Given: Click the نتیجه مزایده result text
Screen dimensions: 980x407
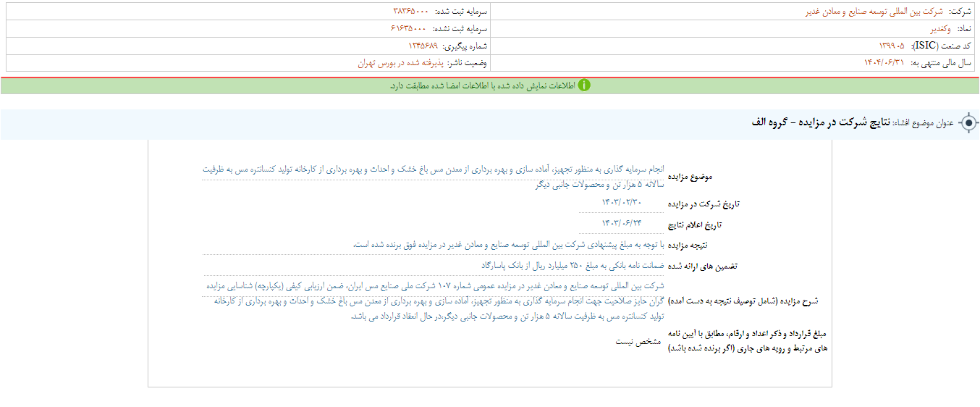Looking at the screenshot, I should (508, 245).
